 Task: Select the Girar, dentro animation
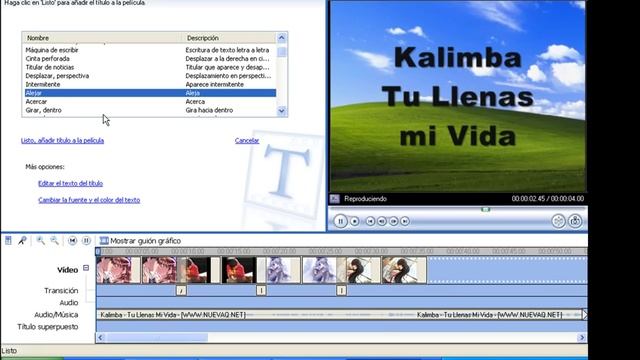44,110
